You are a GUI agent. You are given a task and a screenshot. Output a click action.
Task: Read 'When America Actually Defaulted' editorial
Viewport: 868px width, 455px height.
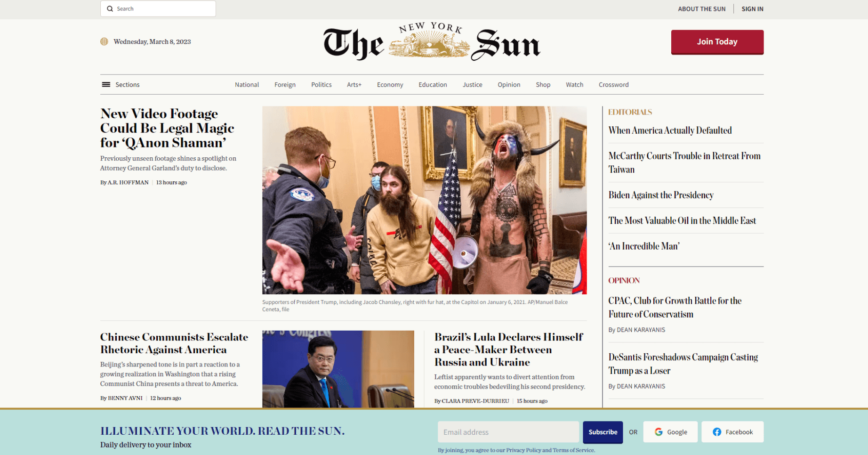click(x=670, y=130)
